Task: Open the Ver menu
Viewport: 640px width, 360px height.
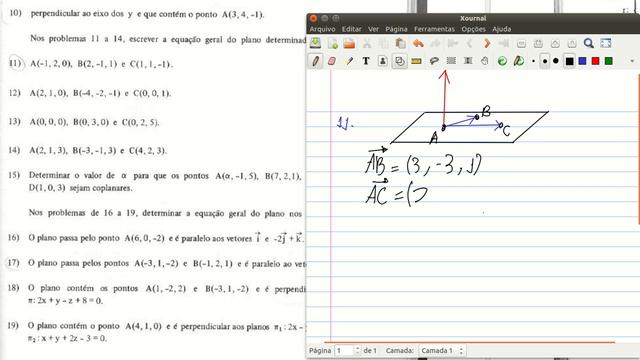Action: click(373, 29)
